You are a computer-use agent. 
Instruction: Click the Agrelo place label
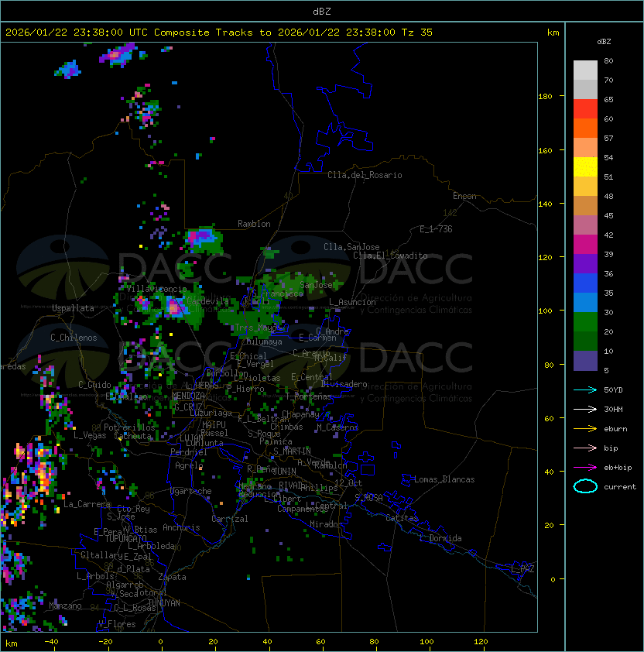pos(189,465)
